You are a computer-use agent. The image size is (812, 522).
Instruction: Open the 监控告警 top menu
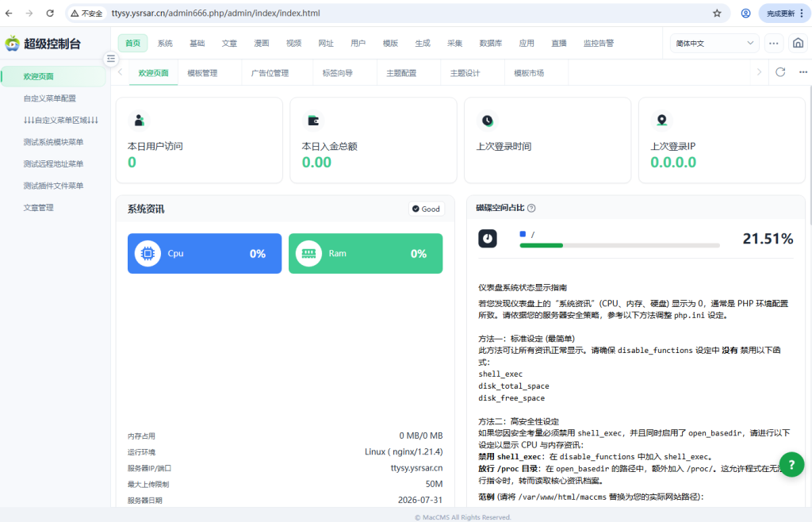(x=598, y=44)
